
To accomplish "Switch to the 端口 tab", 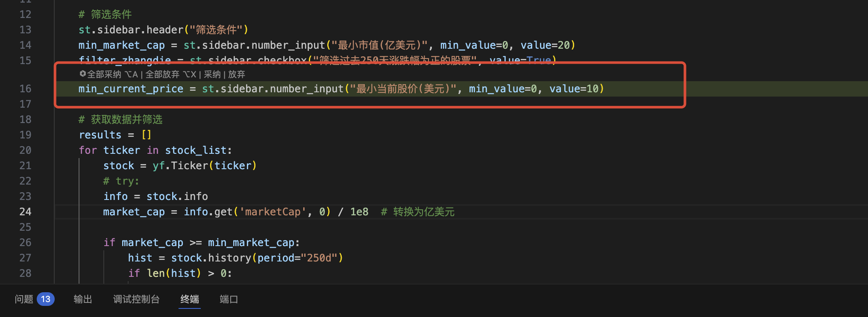I will coord(229,299).
